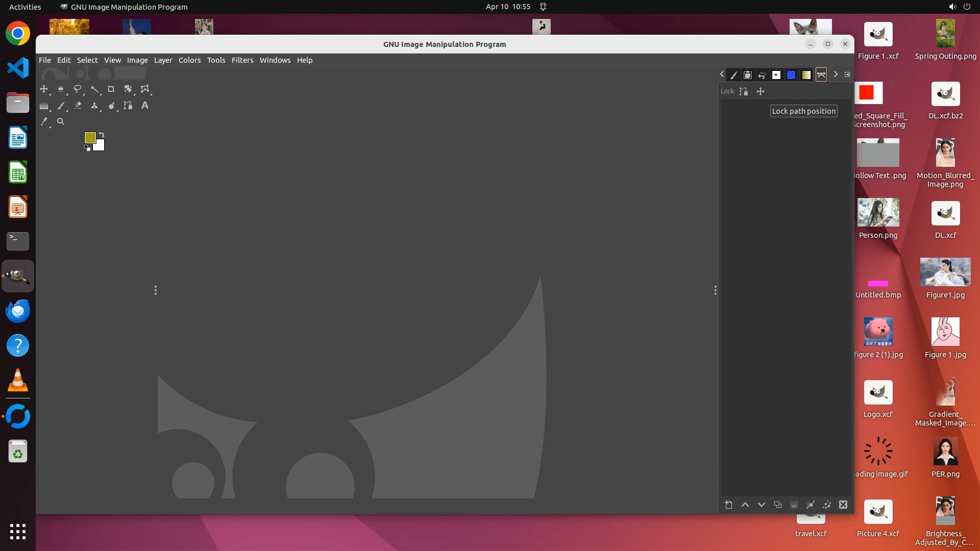Toggle the lock path strokes option

pyautogui.click(x=744, y=91)
